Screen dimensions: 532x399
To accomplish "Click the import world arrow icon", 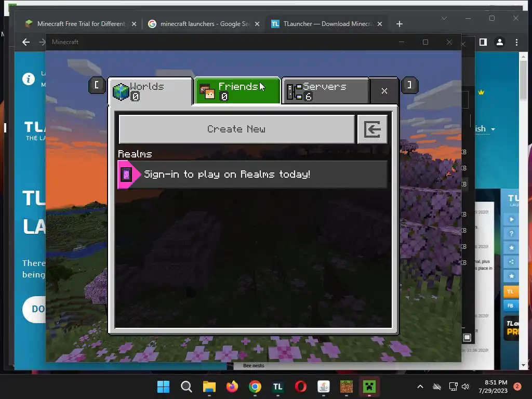I will 372,129.
